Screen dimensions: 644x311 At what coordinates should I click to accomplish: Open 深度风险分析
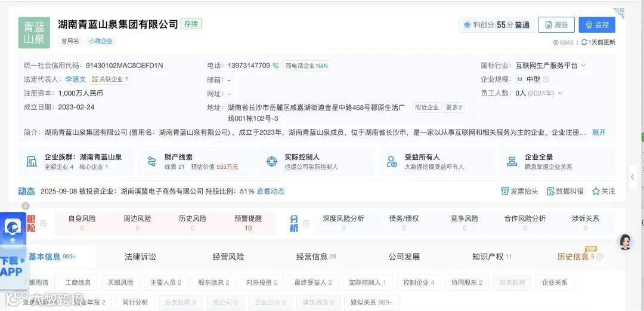pos(343,223)
